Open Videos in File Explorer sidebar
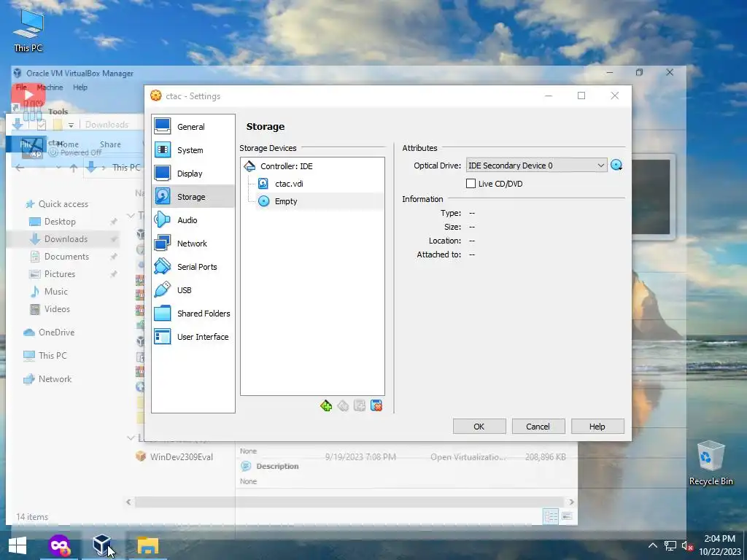The image size is (747, 560). [x=57, y=309]
